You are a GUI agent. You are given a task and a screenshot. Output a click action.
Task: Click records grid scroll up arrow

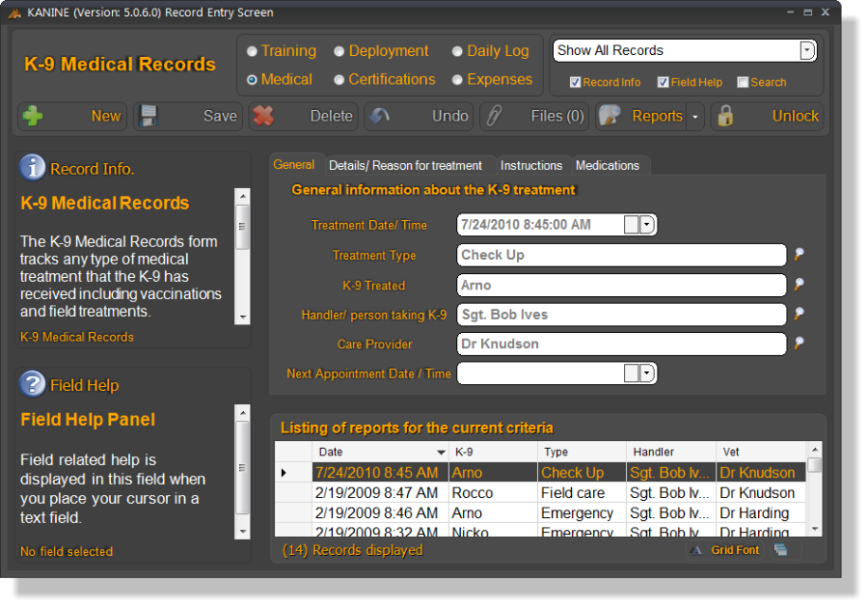tap(814, 449)
